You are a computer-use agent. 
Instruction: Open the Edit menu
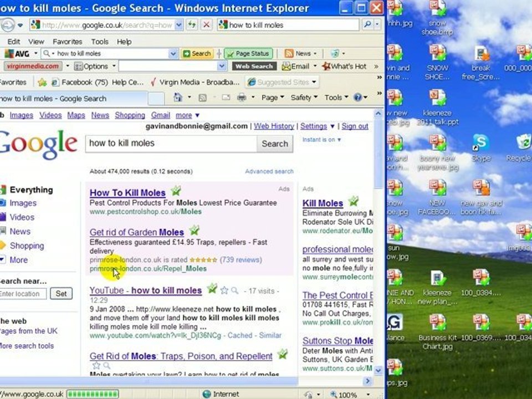(13, 42)
